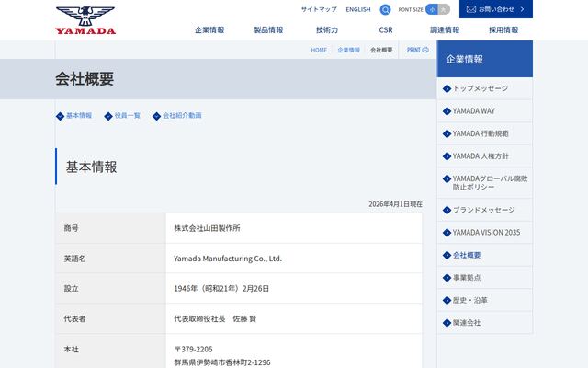Click diamond icon next to sidebar 会社概要
588x368 pixels.
point(447,255)
